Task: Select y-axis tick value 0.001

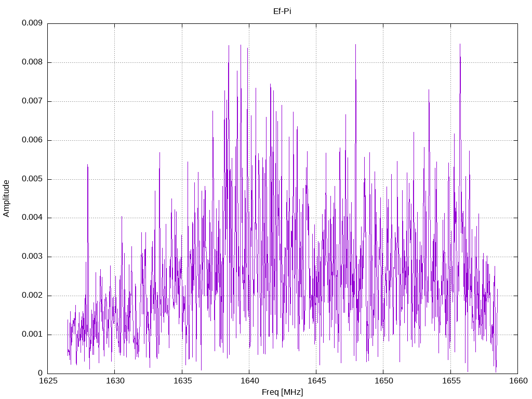Action: tap(32, 335)
